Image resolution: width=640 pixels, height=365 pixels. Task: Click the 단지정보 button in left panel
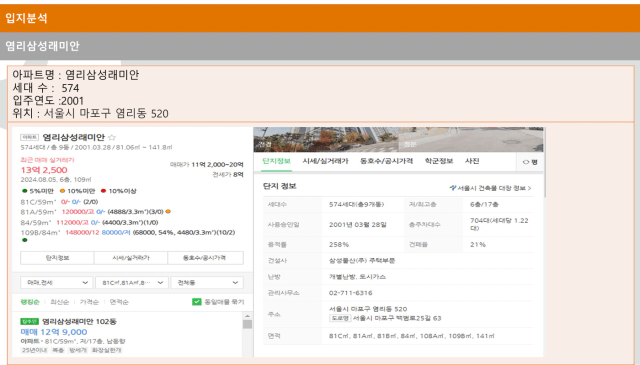57,258
